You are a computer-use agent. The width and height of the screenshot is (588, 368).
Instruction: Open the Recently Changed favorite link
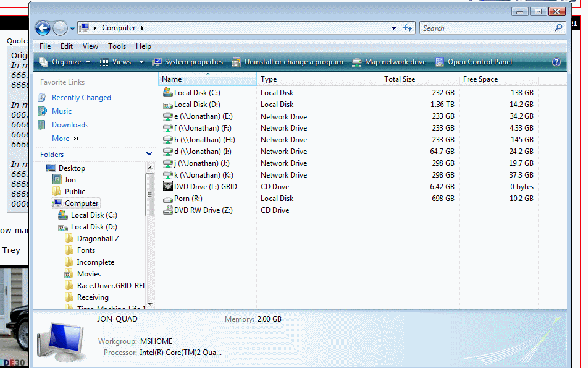(81, 98)
